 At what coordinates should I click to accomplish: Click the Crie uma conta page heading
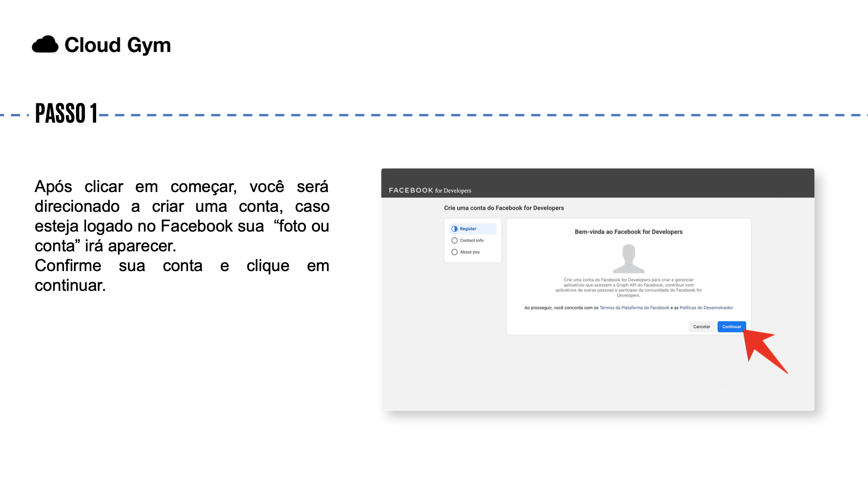(504, 208)
